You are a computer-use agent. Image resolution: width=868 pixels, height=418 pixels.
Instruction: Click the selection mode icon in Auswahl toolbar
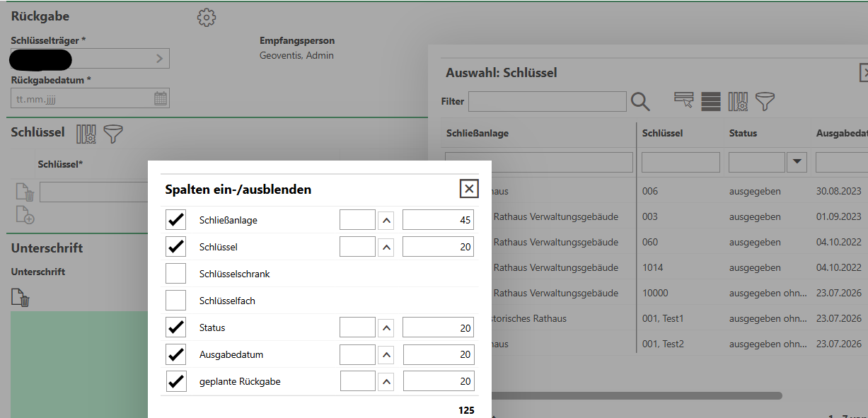pos(684,100)
